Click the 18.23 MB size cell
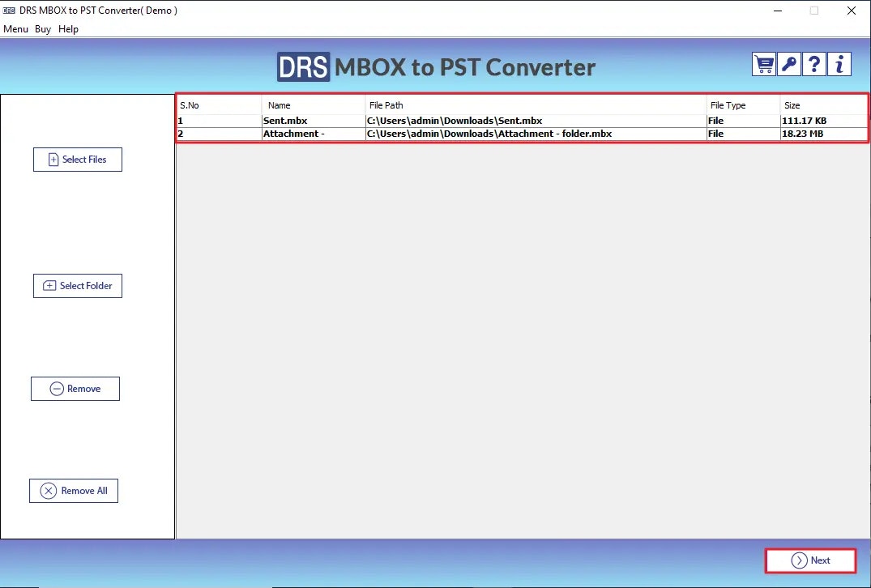 coord(823,134)
